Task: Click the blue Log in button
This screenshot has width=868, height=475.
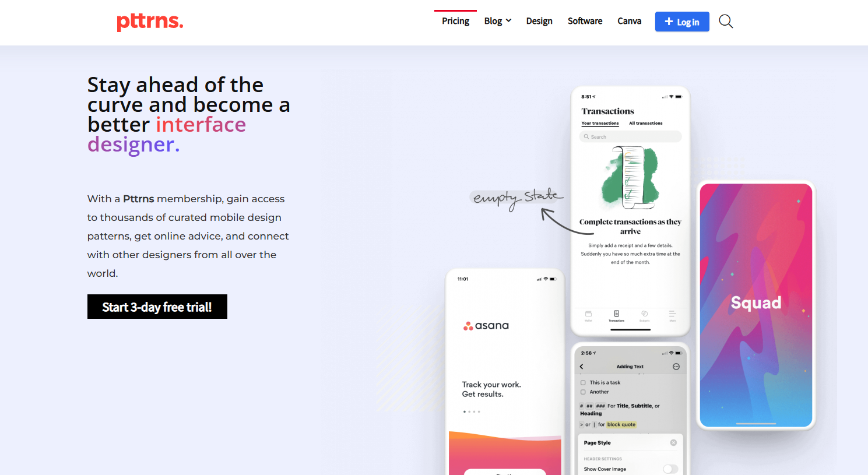Action: click(682, 22)
